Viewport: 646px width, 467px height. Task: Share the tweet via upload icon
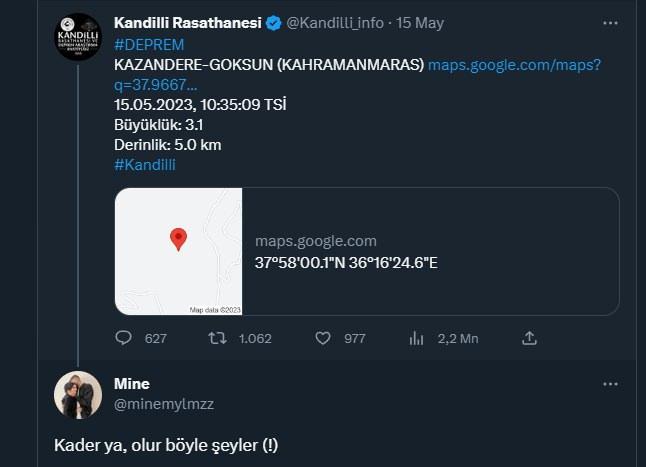529,338
